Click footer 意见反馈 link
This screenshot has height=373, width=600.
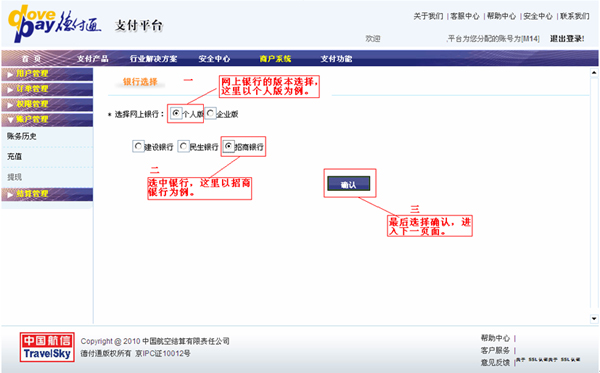[x=495, y=362]
